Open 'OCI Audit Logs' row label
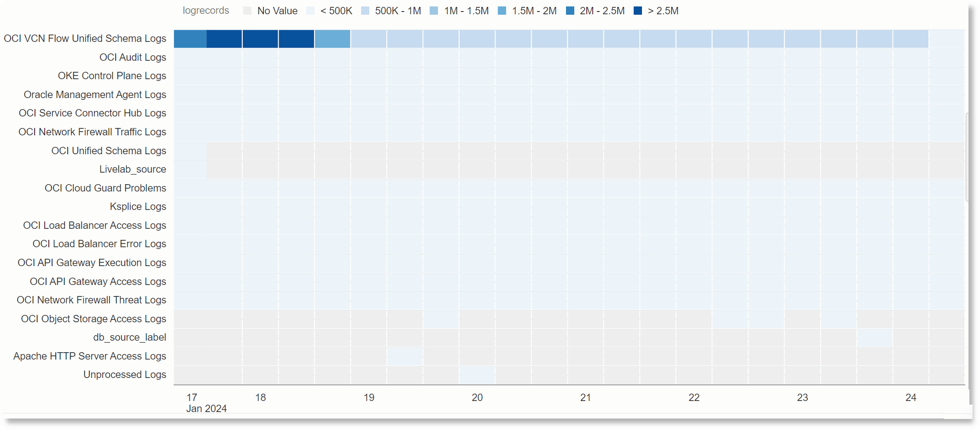 (133, 57)
